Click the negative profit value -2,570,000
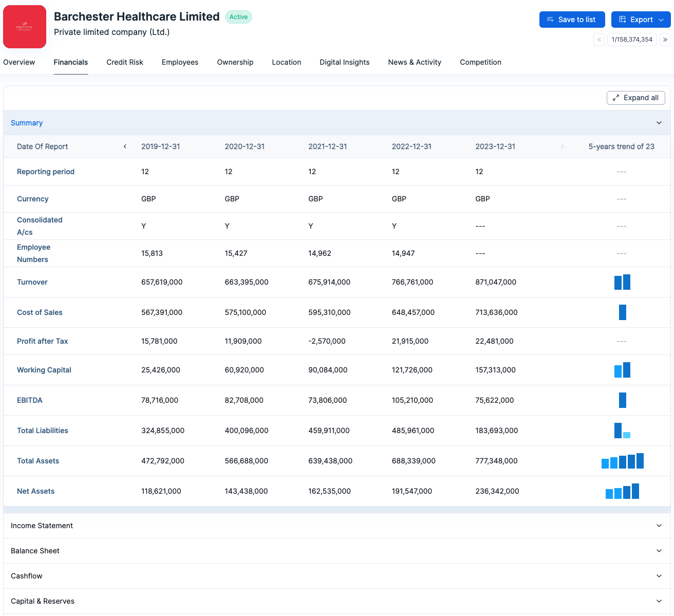Image resolution: width=674 pixels, height=616 pixels. 327,341
